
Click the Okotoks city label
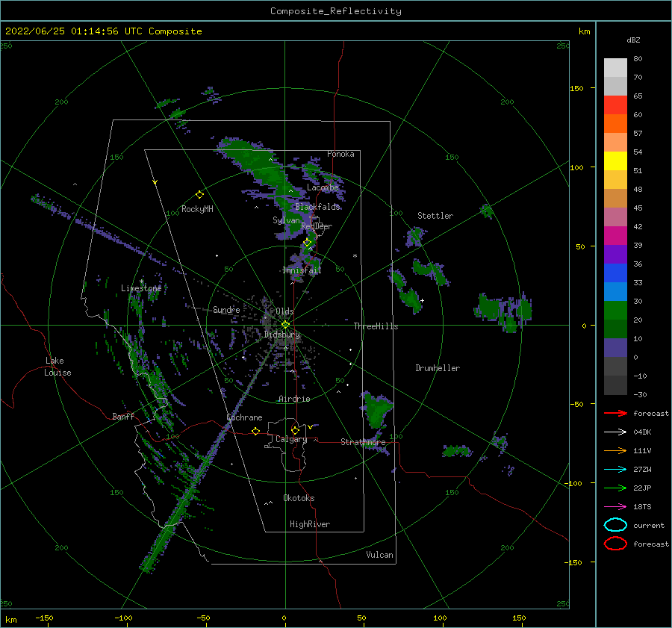[x=299, y=498]
